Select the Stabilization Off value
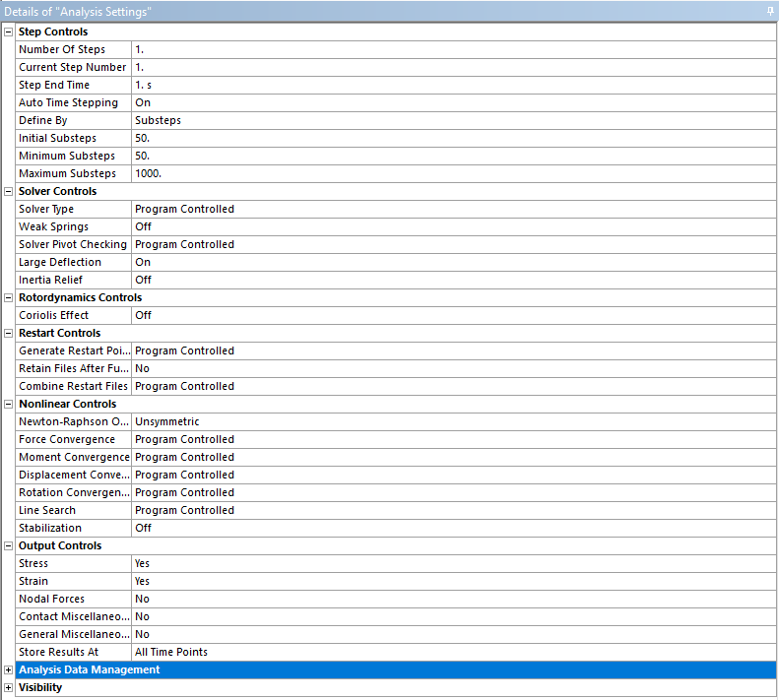The width and height of the screenshot is (779, 700). (x=454, y=528)
